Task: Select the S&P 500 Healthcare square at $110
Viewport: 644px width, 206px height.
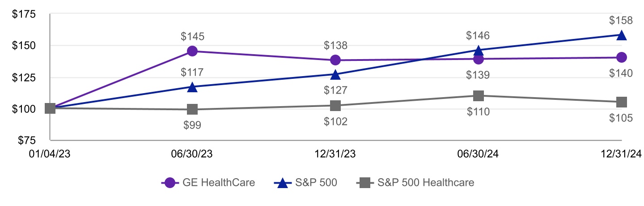Action: coord(479,95)
